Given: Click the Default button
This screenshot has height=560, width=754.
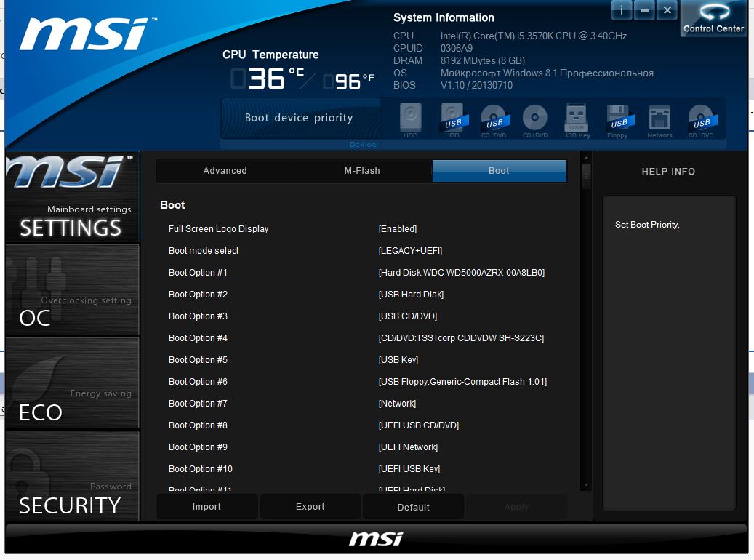Looking at the screenshot, I should click(413, 507).
